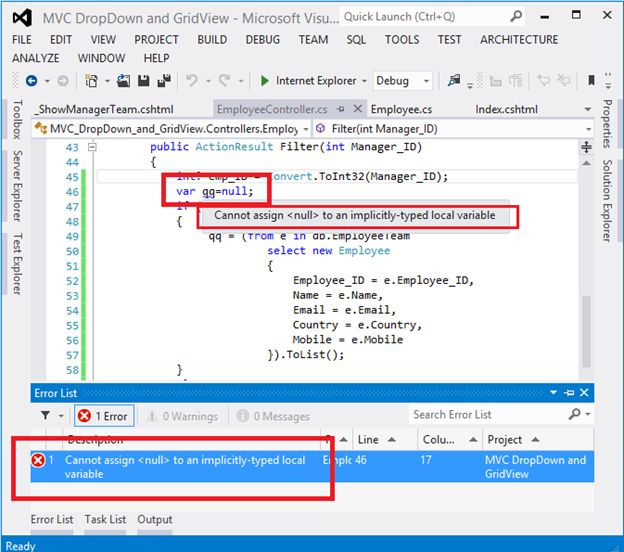624x552 pixels.
Task: Open the Error List filter funnel dropdown arrow
Action: pos(61,416)
